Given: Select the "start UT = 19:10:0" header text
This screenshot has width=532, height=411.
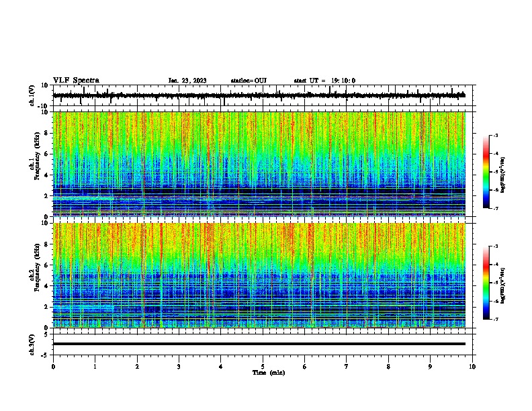Looking at the screenshot, I should [x=324, y=81].
